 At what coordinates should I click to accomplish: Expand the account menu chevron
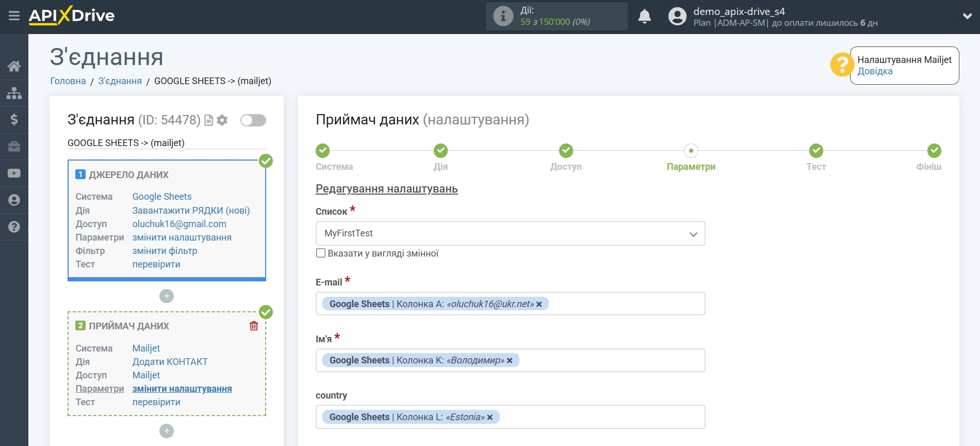(x=967, y=17)
